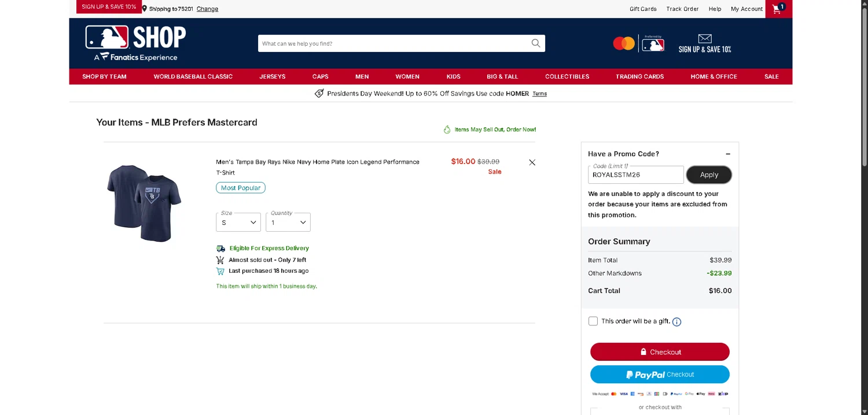The image size is (868, 415).
Task: Open Sale menu
Action: [771, 76]
